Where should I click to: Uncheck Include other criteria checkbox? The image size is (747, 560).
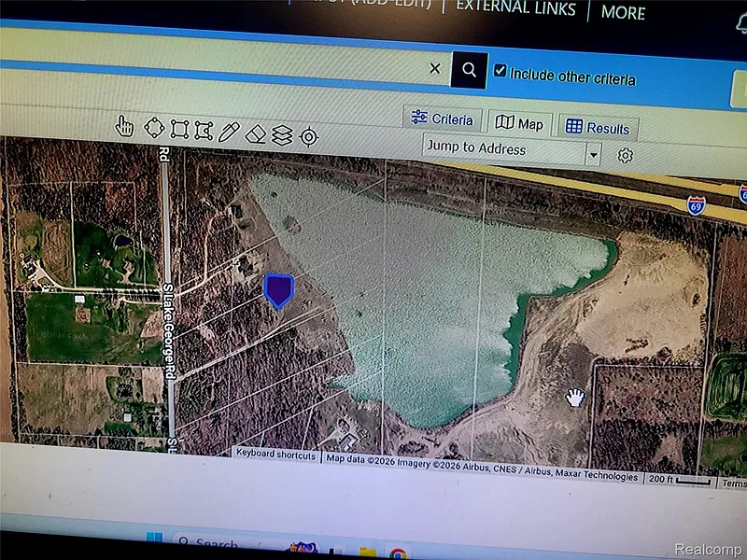(500, 71)
